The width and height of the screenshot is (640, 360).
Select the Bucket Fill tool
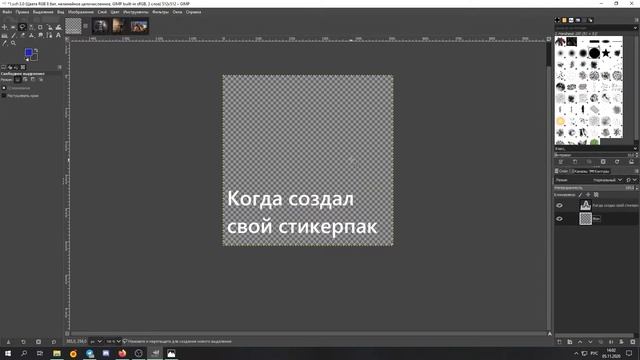tap(4, 36)
